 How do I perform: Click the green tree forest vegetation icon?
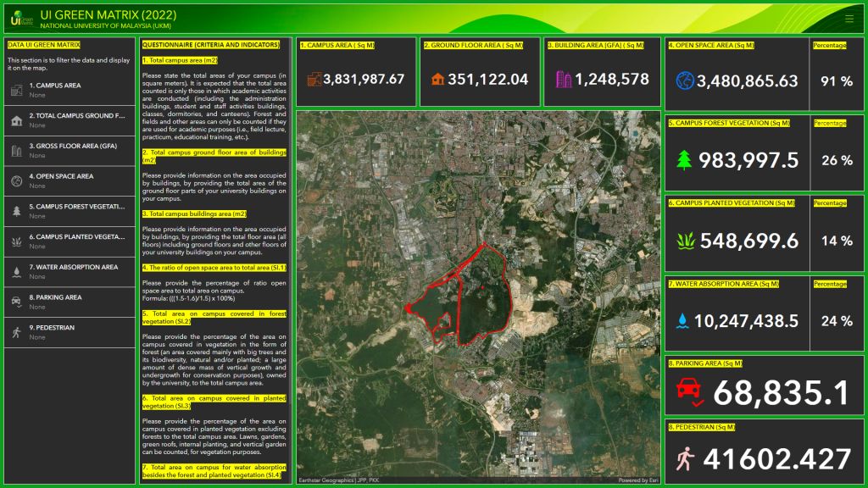[684, 160]
